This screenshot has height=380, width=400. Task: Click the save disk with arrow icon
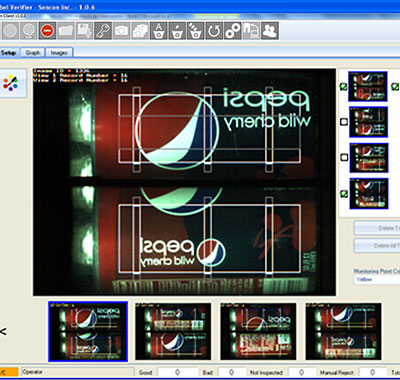84,31
